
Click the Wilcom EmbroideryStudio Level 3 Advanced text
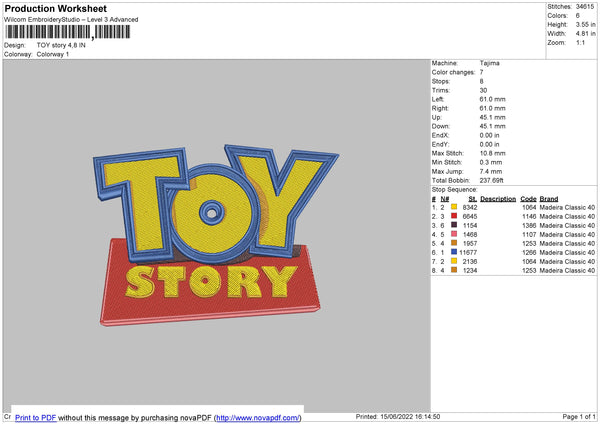tap(71, 20)
